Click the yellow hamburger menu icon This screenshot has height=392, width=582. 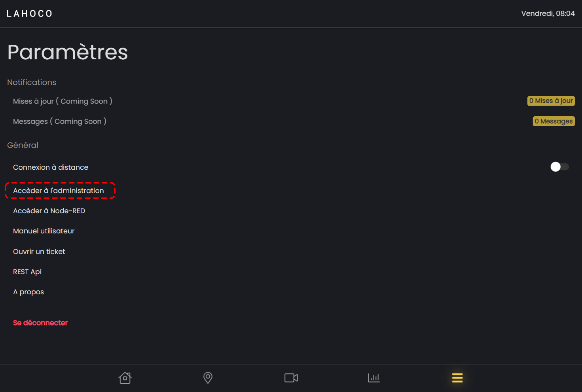point(457,378)
